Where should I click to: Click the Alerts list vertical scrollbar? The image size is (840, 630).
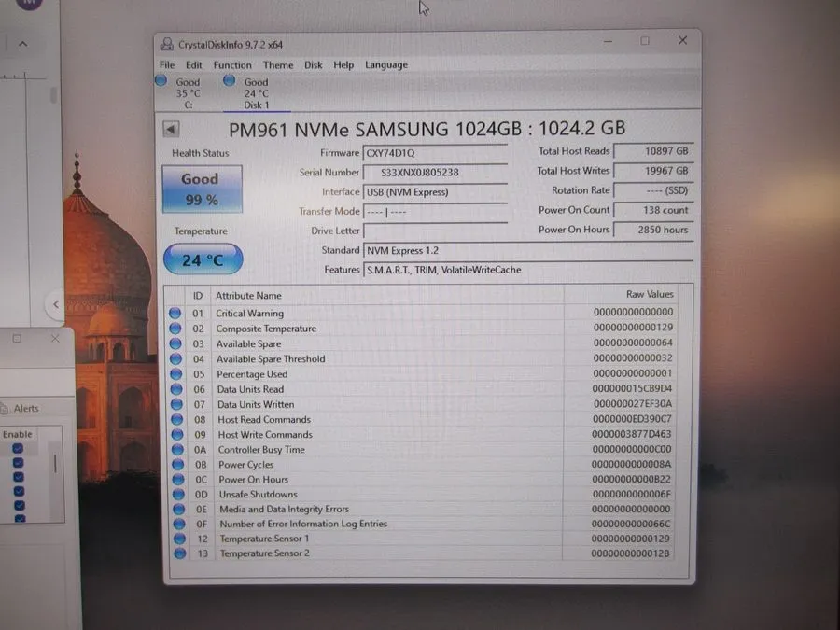pos(55,464)
